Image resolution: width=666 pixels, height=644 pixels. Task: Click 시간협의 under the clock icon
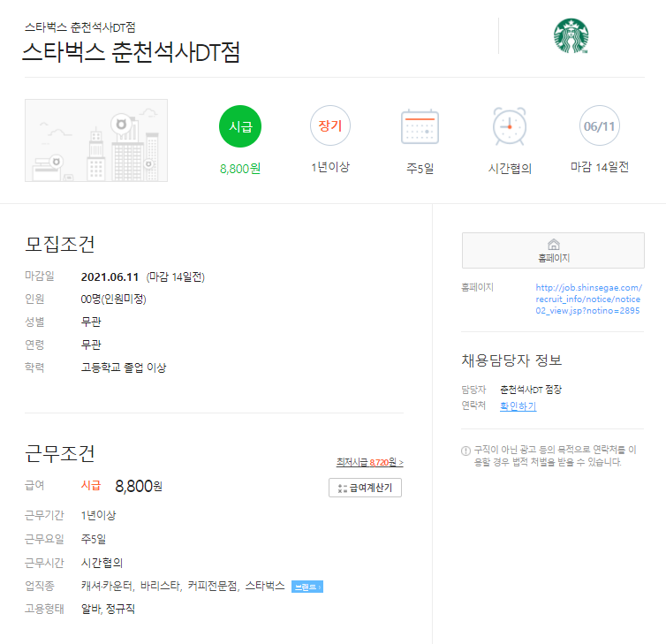coord(510,169)
